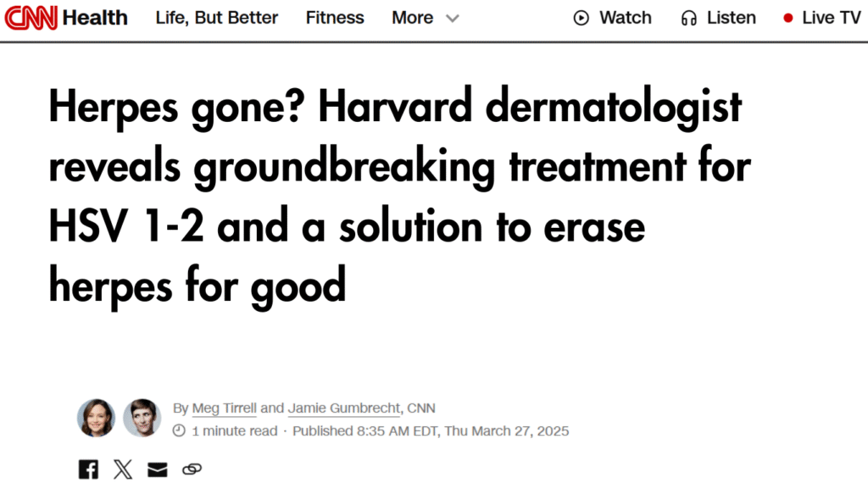Click the first author's profile photo
Viewport: 868px width, 483px height.
(96, 418)
